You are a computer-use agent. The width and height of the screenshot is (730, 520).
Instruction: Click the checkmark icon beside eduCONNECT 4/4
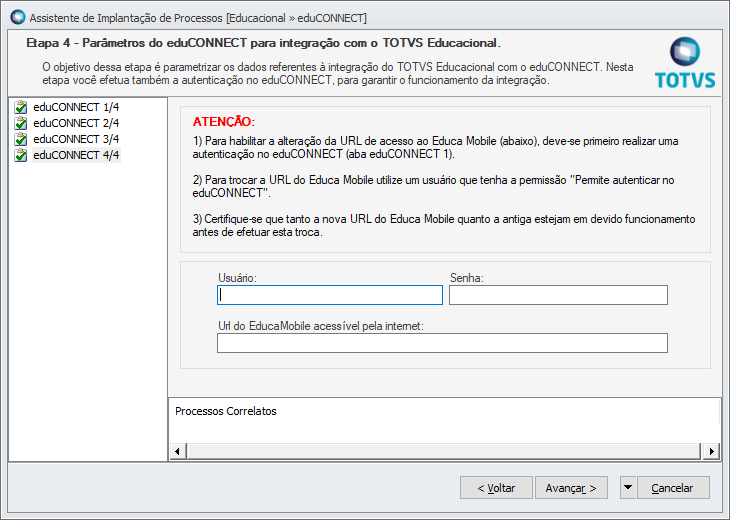pos(20,155)
